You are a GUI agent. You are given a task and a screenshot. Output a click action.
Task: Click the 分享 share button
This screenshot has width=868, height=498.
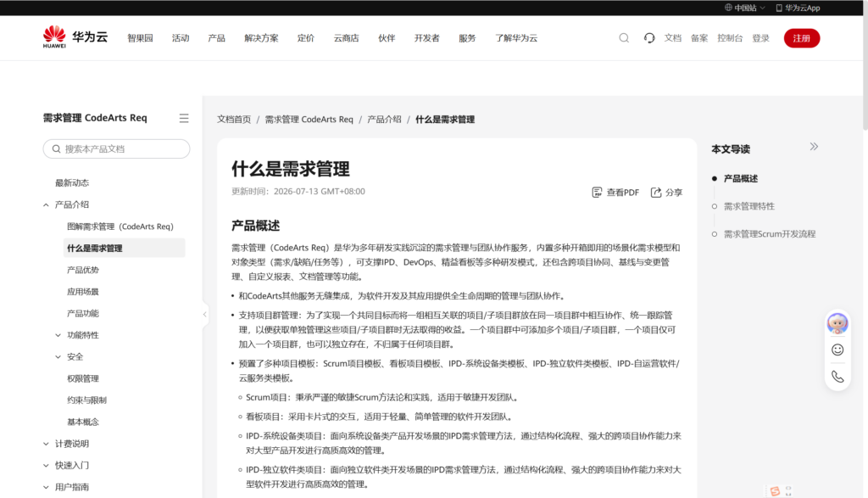(666, 193)
